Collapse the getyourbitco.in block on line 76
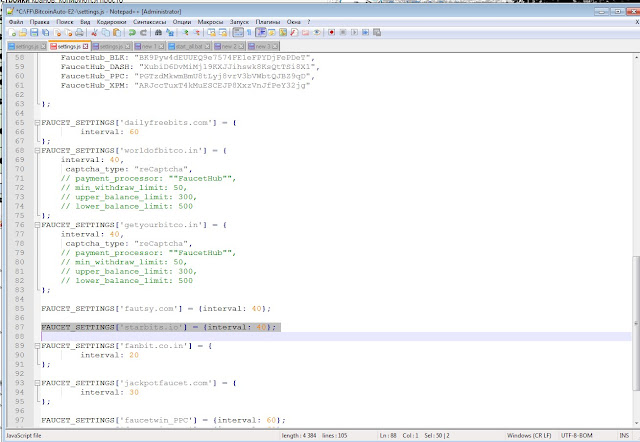Screen dimensions: 640x442 [x=37, y=225]
